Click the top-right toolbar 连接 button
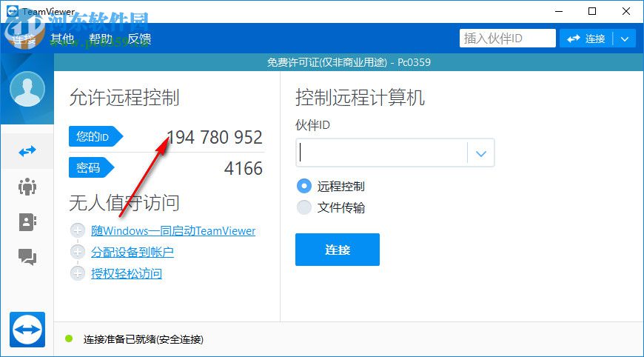Viewport: 644px width, 357px height. click(586, 39)
